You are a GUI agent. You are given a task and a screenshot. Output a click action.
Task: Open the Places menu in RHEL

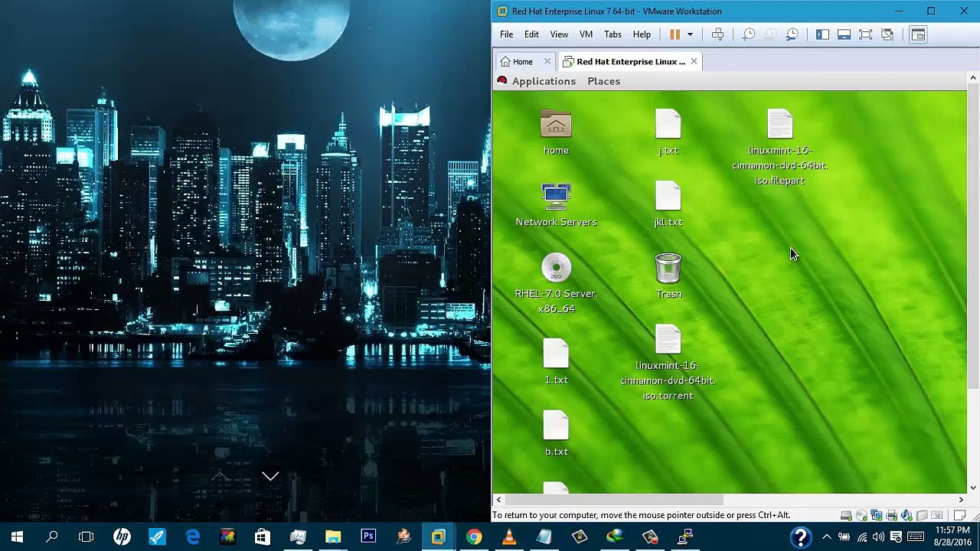604,81
